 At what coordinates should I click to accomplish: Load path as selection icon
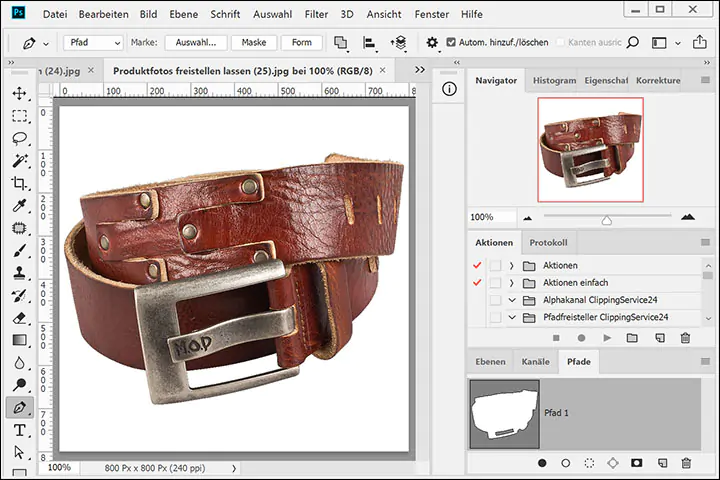(590, 463)
